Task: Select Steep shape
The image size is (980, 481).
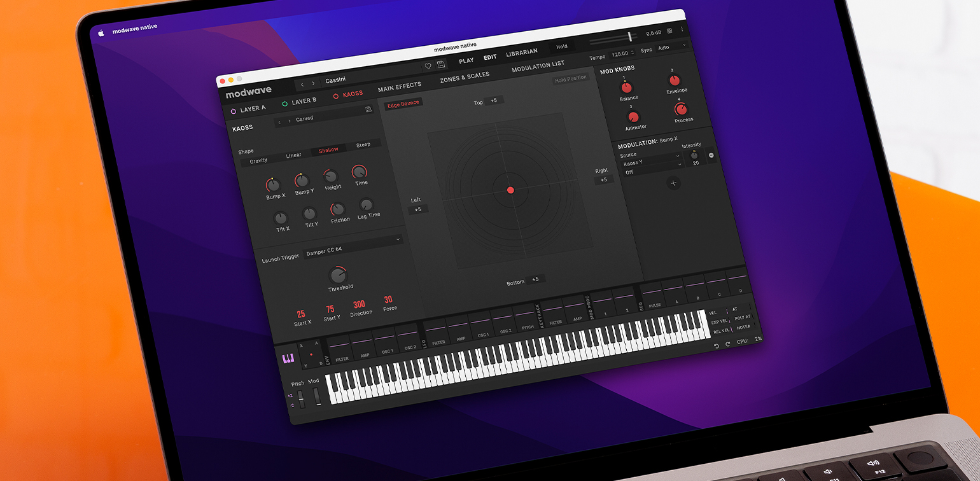Action: pos(363,144)
